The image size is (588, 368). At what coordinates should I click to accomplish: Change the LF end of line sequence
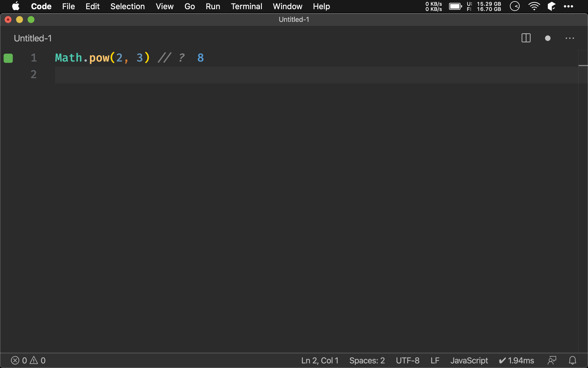(435, 360)
